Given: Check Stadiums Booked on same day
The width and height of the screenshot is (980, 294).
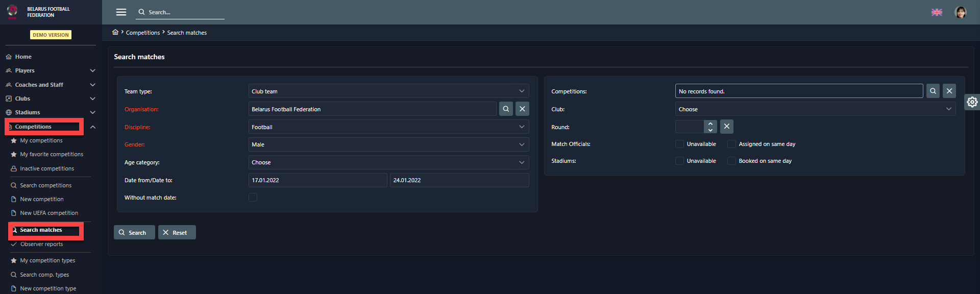Looking at the screenshot, I should pos(731,161).
